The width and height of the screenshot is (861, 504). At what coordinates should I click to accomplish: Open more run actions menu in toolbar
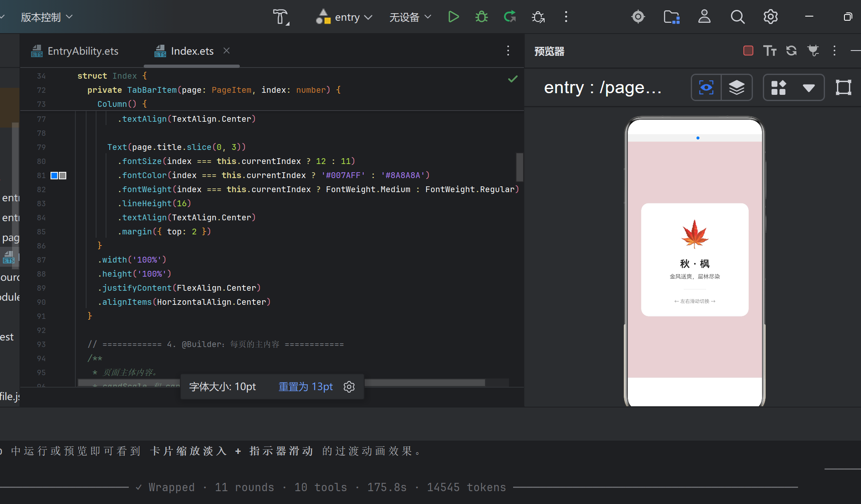coord(566,17)
